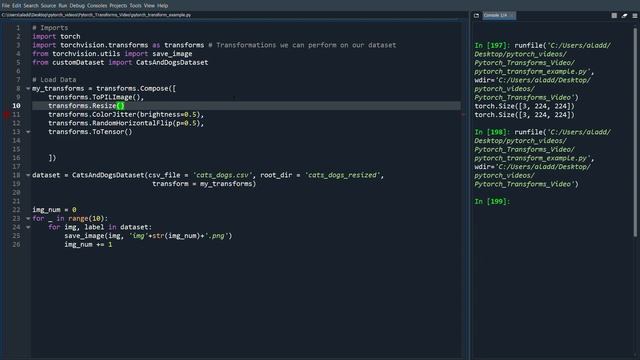The height and width of the screenshot is (360, 640).
Task: Click the In [199]: console prompt
Action: click(492, 201)
